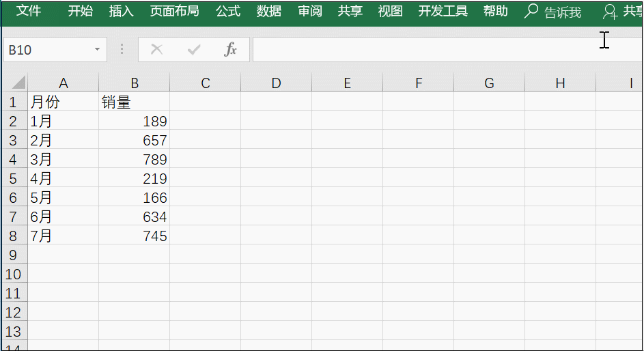
Task: Select column E header
Action: click(x=348, y=83)
